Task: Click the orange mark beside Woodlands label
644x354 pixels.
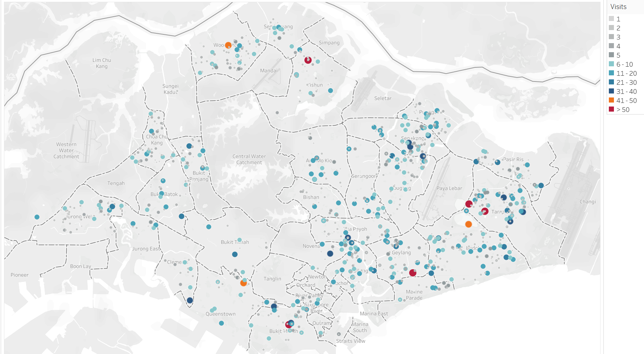Action: [228, 45]
